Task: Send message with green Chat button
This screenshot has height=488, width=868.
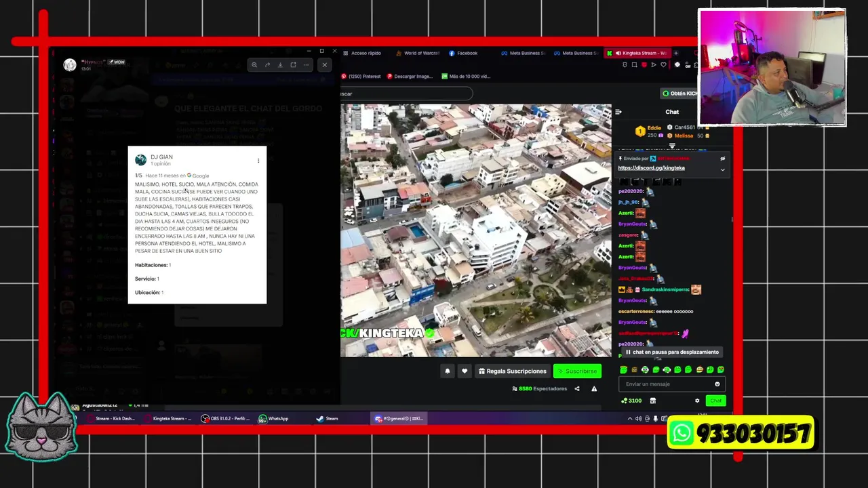Action: pyautogui.click(x=715, y=401)
